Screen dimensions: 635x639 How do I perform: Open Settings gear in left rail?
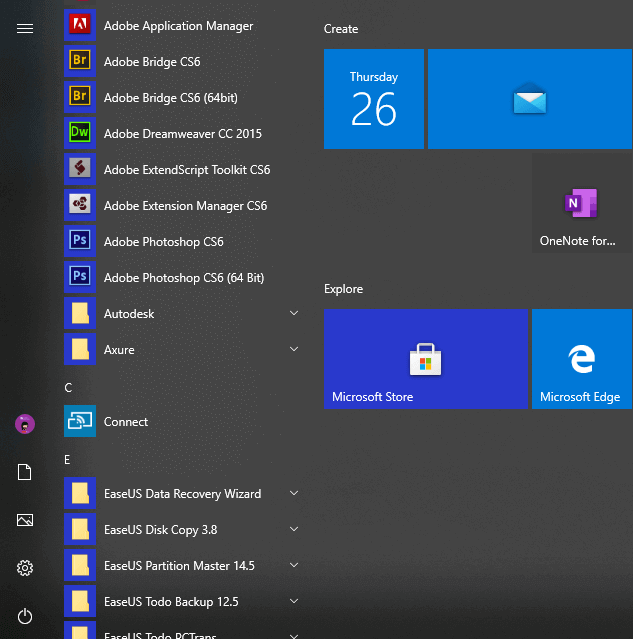point(25,568)
